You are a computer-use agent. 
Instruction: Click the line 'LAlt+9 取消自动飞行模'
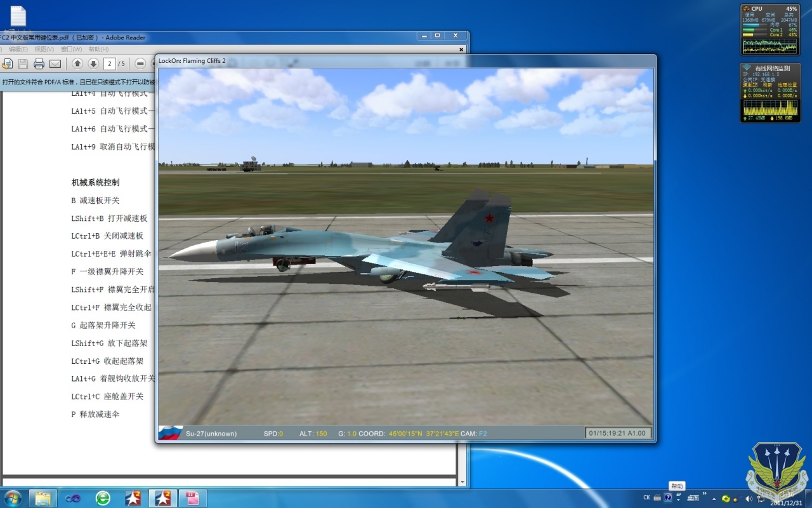113,147
